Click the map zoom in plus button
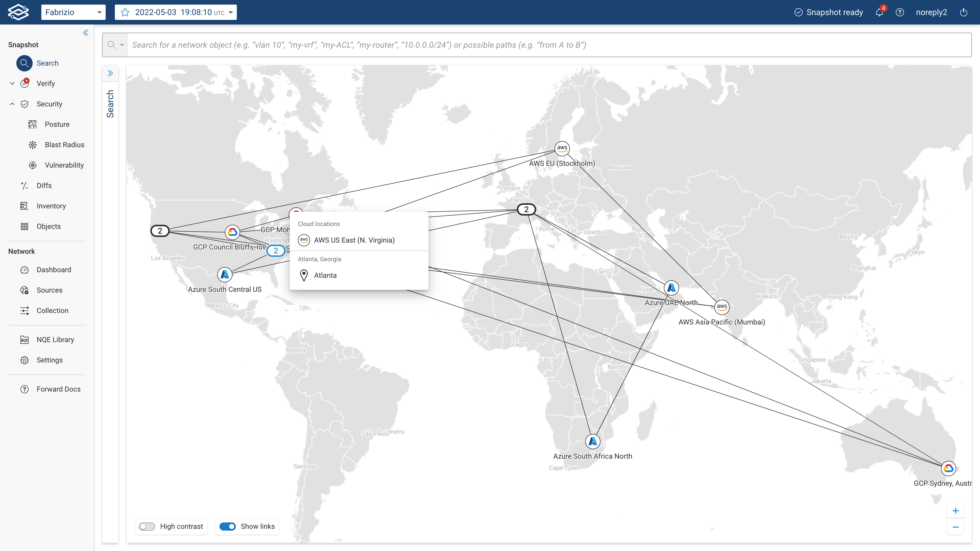This screenshot has height=551, width=980. (x=955, y=511)
